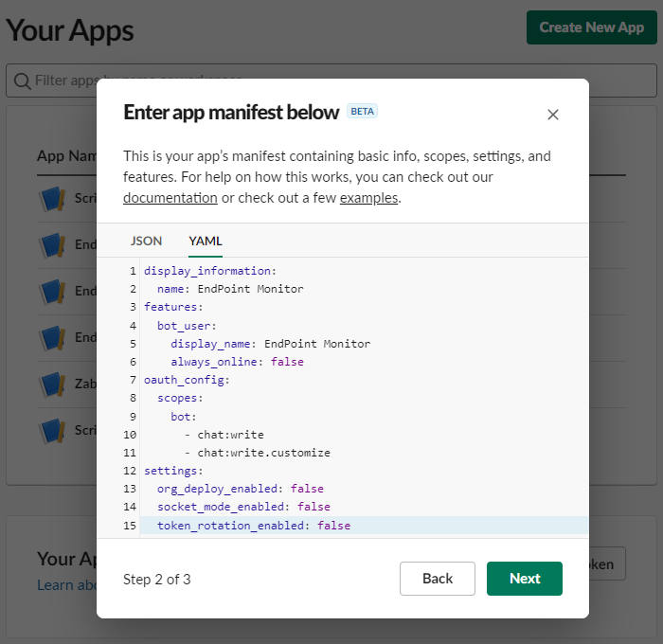
Task: Click line number 15 in gutter
Action: [130, 526]
